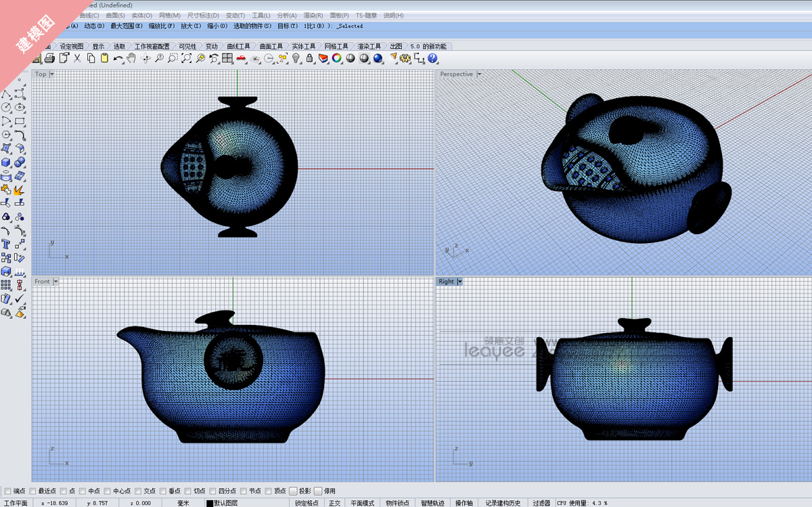The width and height of the screenshot is (812, 507).
Task: Open the help question mark icon
Action: click(x=433, y=59)
